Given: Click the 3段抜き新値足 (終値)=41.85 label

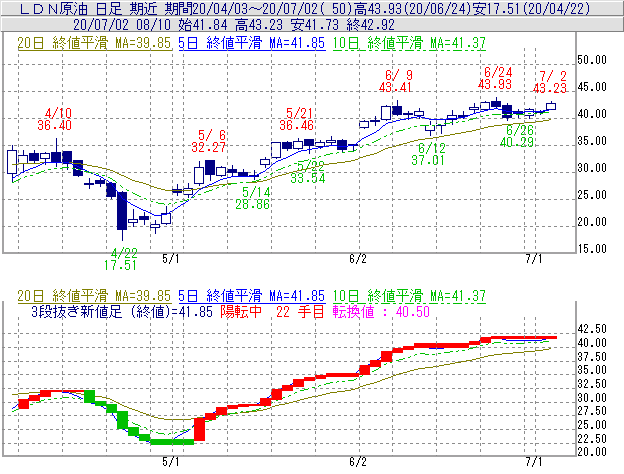Looking at the screenshot, I should [x=122, y=311].
